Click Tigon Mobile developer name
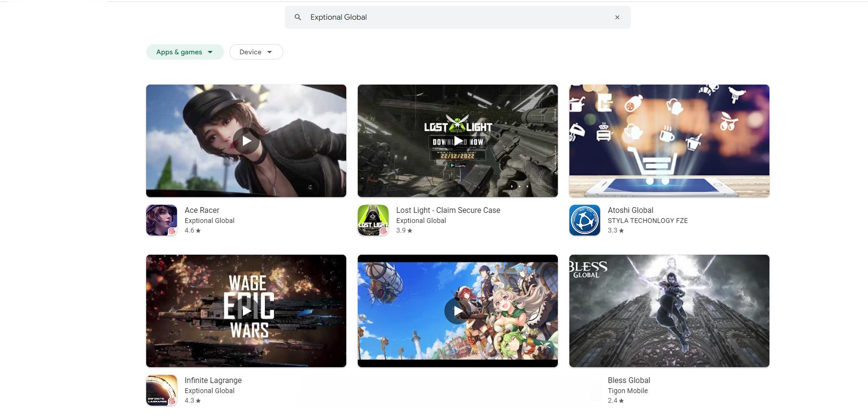This screenshot has height=420, width=868. [628, 391]
